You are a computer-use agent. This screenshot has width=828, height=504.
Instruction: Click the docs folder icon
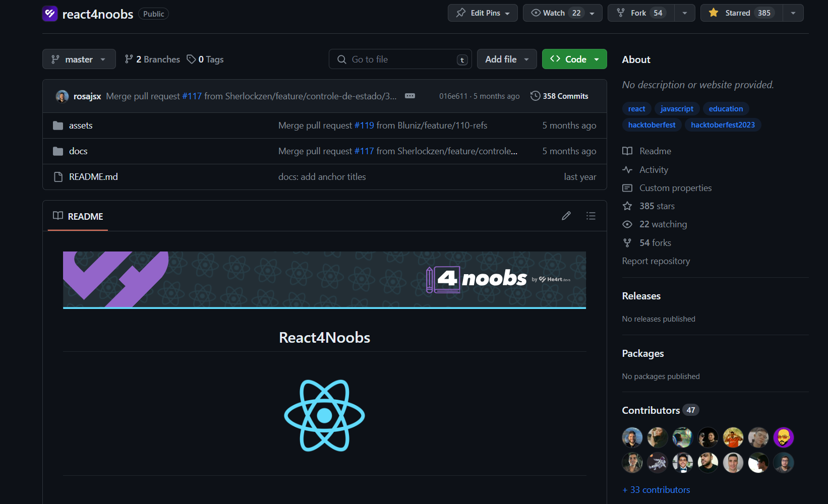click(x=58, y=151)
